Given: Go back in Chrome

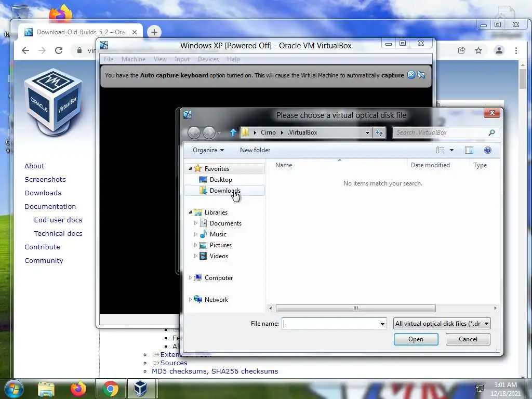Looking at the screenshot, I should point(25,50).
